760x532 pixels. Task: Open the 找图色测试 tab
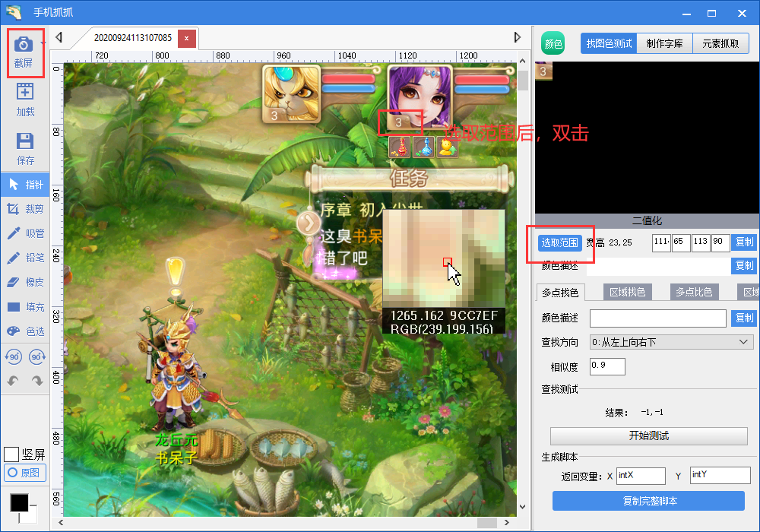pyautogui.click(x=609, y=43)
